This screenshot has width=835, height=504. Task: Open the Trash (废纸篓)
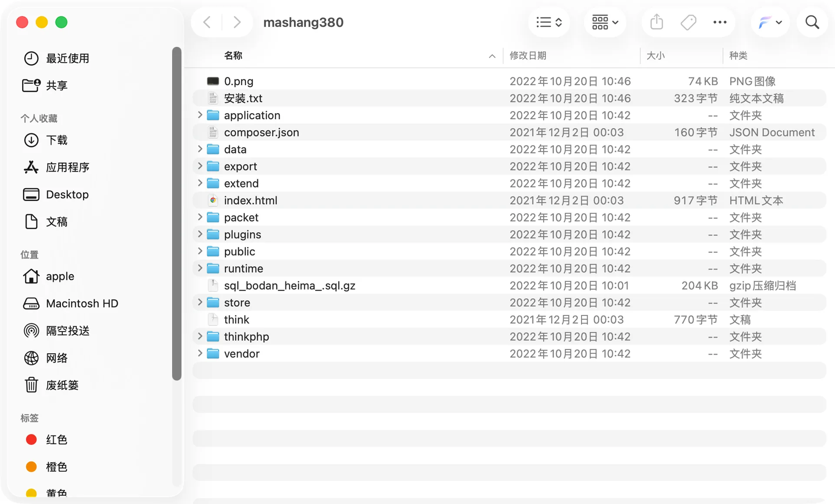coord(51,385)
